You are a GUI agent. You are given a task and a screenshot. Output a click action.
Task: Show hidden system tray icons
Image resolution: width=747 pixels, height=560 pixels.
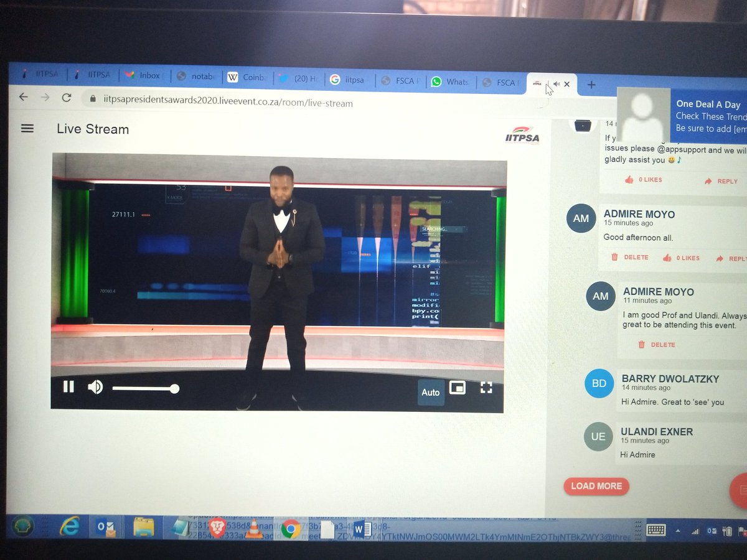click(679, 531)
